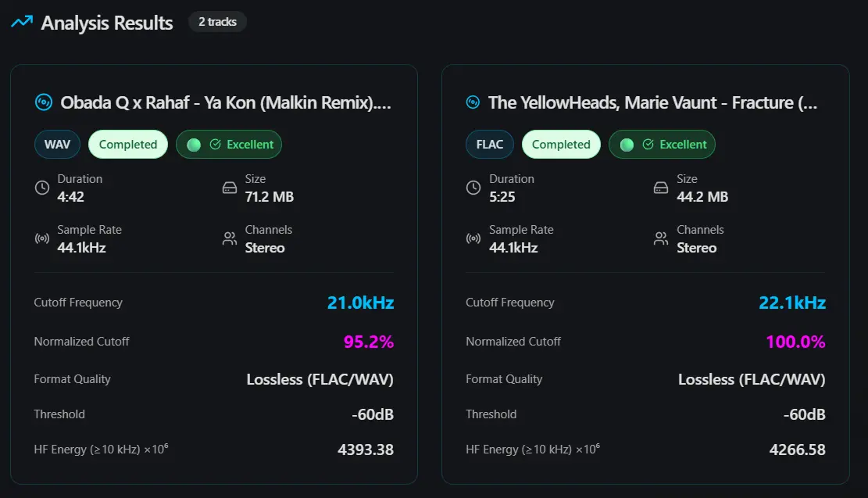Click the drive icon next to Size 44.2 MB
This screenshot has height=498, width=868.
click(661, 188)
